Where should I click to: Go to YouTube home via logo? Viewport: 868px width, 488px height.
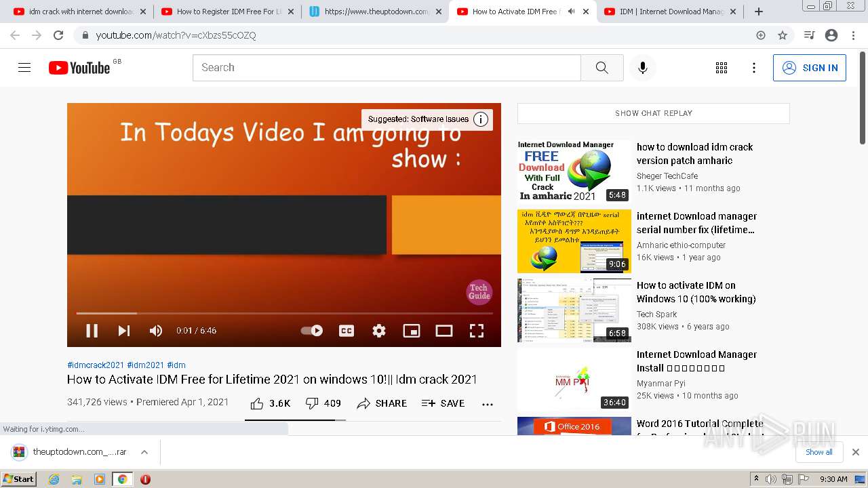(x=79, y=68)
